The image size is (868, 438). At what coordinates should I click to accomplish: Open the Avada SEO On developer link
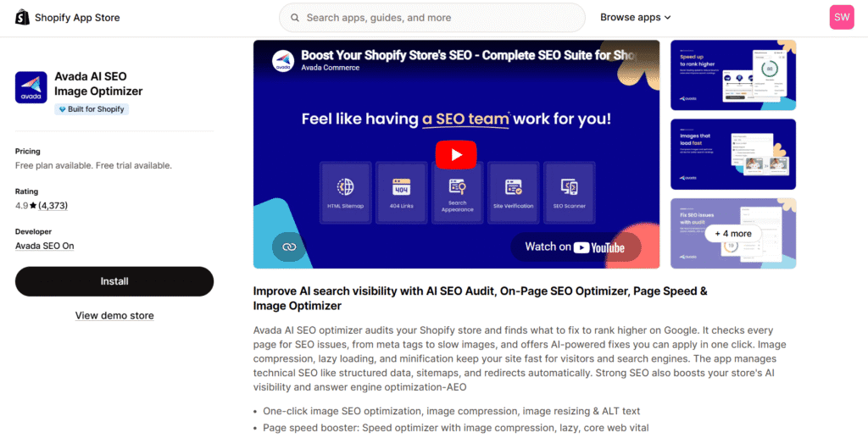(x=45, y=246)
